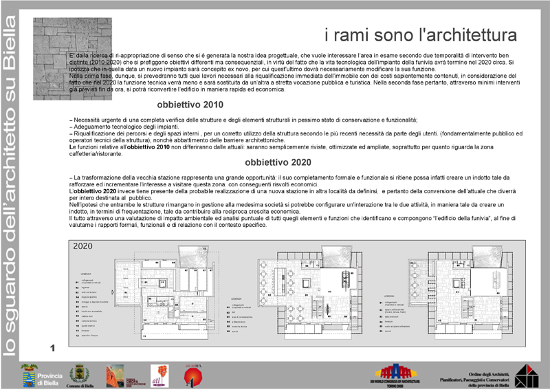Click the text "caffetteria/ristorante."
Image resolution: width=550 pixels, height=392 pixels.
[96, 154]
